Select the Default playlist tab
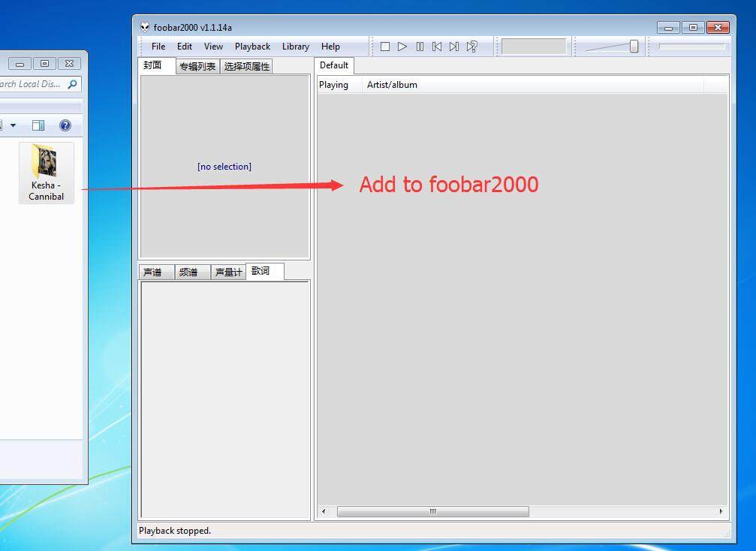This screenshot has height=551, width=756. (x=333, y=65)
